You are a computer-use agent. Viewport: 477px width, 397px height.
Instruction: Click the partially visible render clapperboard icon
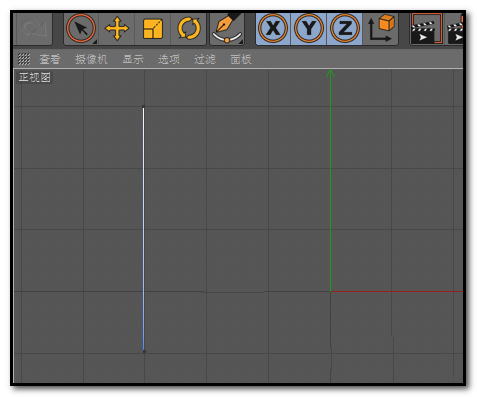click(455, 29)
